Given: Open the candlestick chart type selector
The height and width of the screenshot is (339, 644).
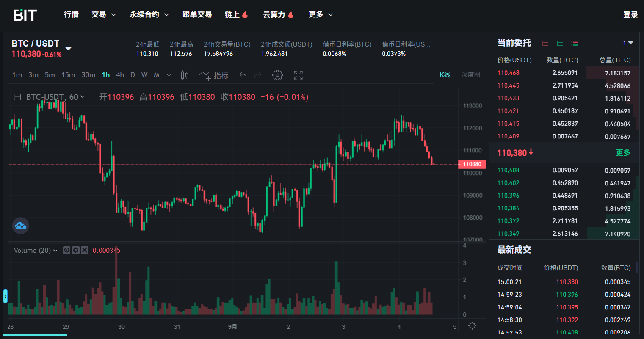Looking at the screenshot, I should (185, 75).
